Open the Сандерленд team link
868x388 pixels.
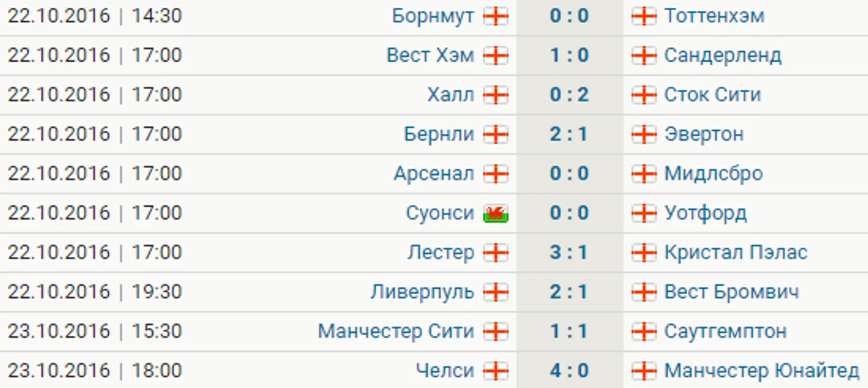pos(723,56)
